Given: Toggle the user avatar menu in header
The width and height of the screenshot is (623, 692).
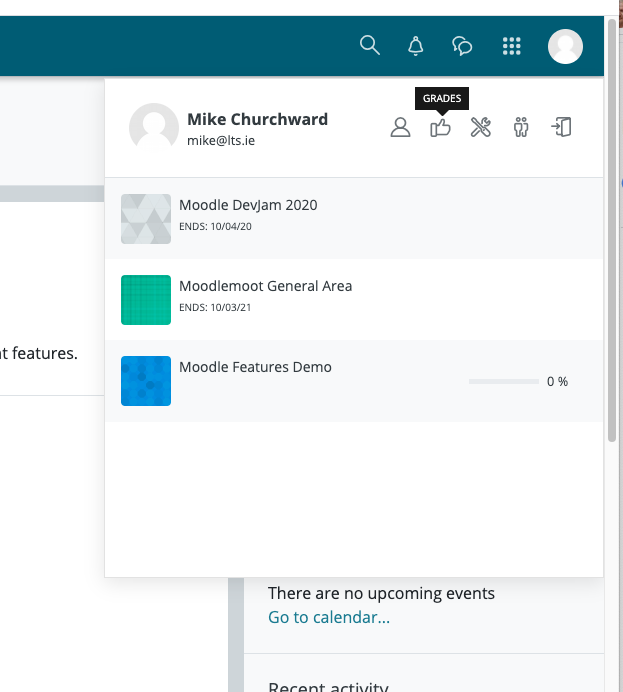Looking at the screenshot, I should [565, 46].
